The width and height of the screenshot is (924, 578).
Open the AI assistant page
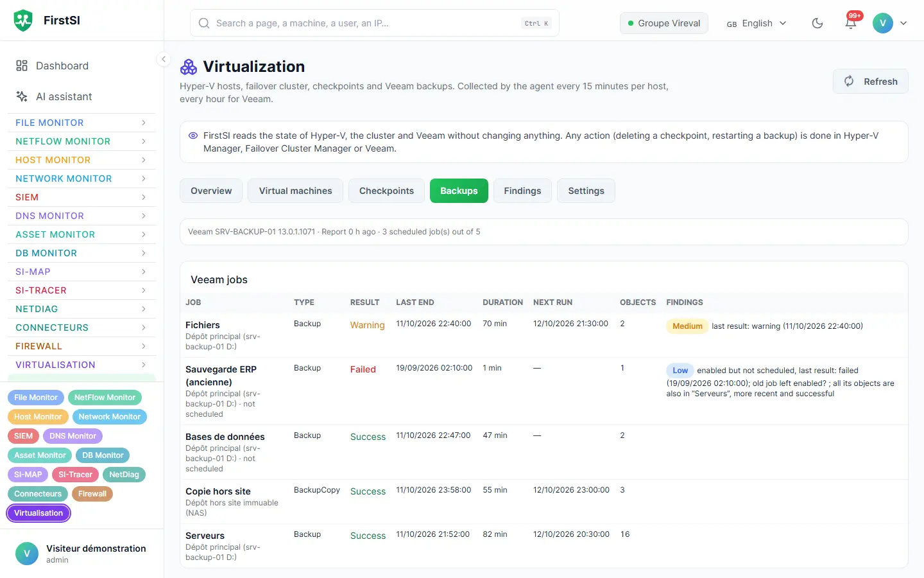pyautogui.click(x=81, y=96)
